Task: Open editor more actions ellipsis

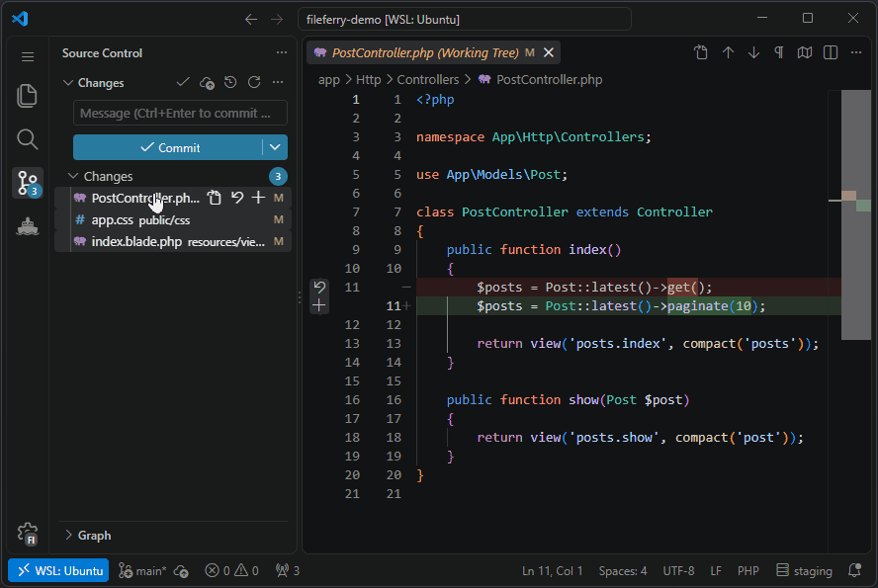Action: (x=856, y=52)
